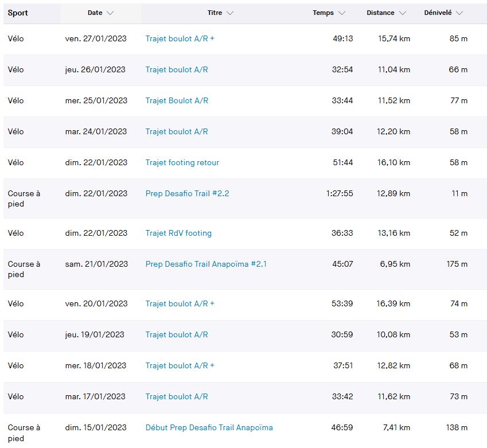
Task: Click the sam. 21/01/2023 date cell
Action: (96, 264)
